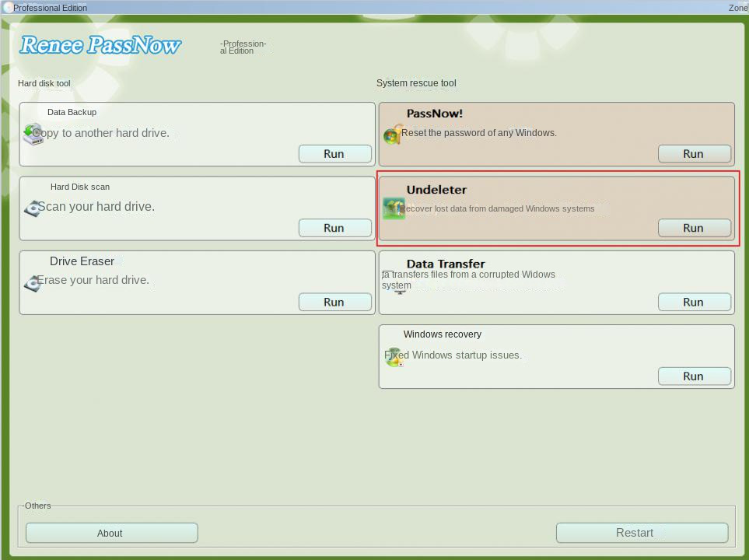
Task: Run the Windows recovery tool
Action: point(693,376)
